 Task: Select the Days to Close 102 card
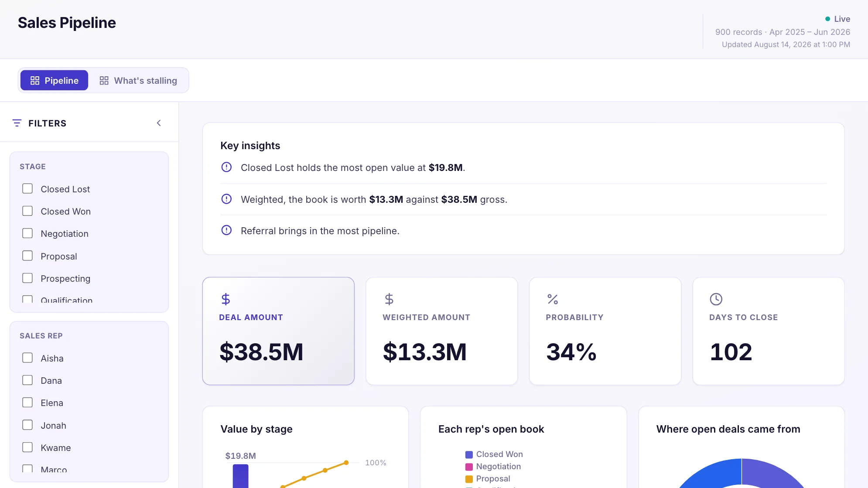(x=769, y=331)
